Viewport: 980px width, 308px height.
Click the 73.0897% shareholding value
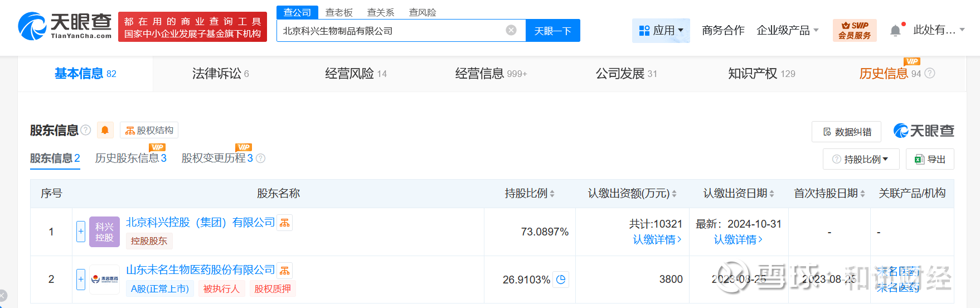[545, 232]
